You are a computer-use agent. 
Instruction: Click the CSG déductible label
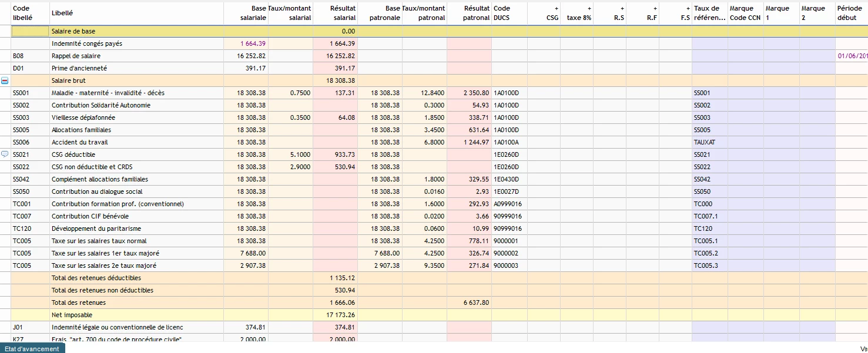point(73,154)
